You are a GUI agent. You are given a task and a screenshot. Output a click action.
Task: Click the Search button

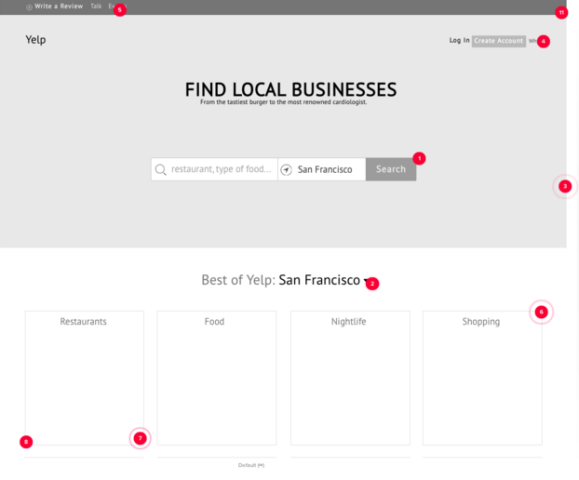point(391,169)
